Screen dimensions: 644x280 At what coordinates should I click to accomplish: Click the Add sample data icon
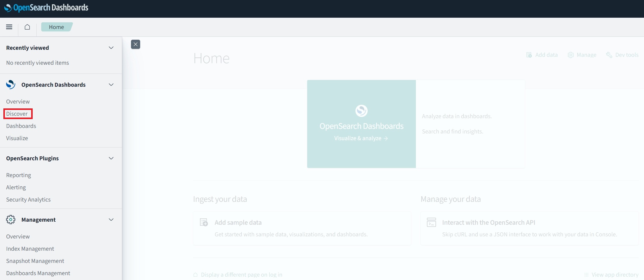pyautogui.click(x=204, y=222)
